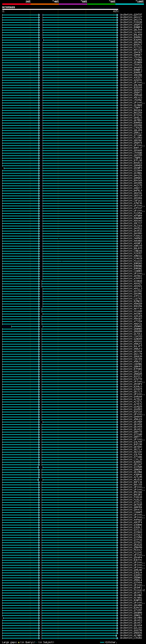This screenshot has width=146, height=644.
Task: Select hit UniRef100_A3CDZ7
Action: [131, 77]
